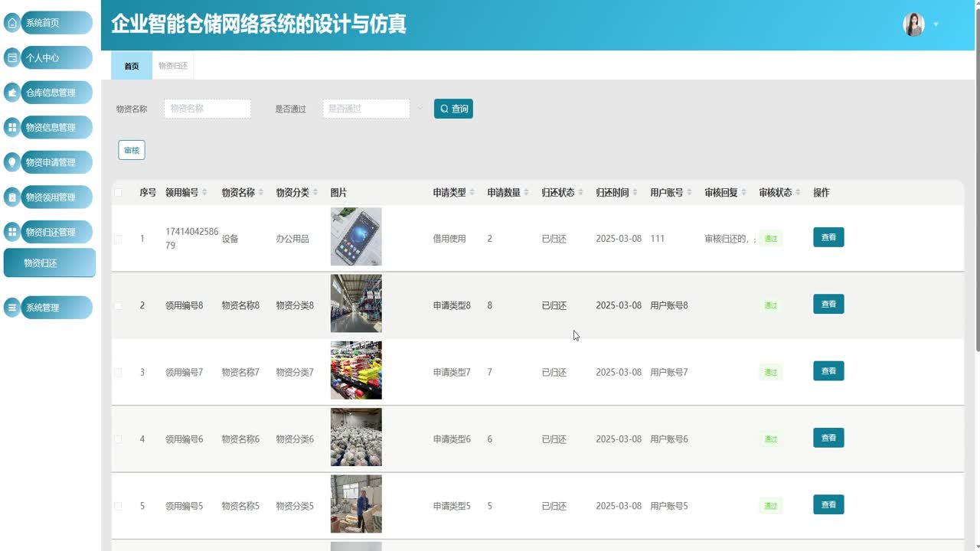Toggle the select-all header checkbox
Image resolution: width=980 pixels, height=551 pixels.
click(118, 193)
